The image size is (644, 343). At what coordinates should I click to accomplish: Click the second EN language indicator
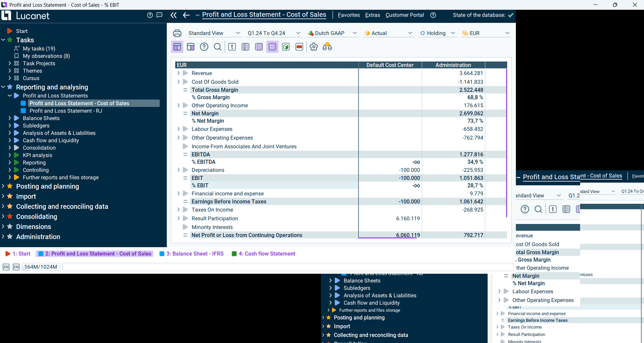(x=16, y=267)
